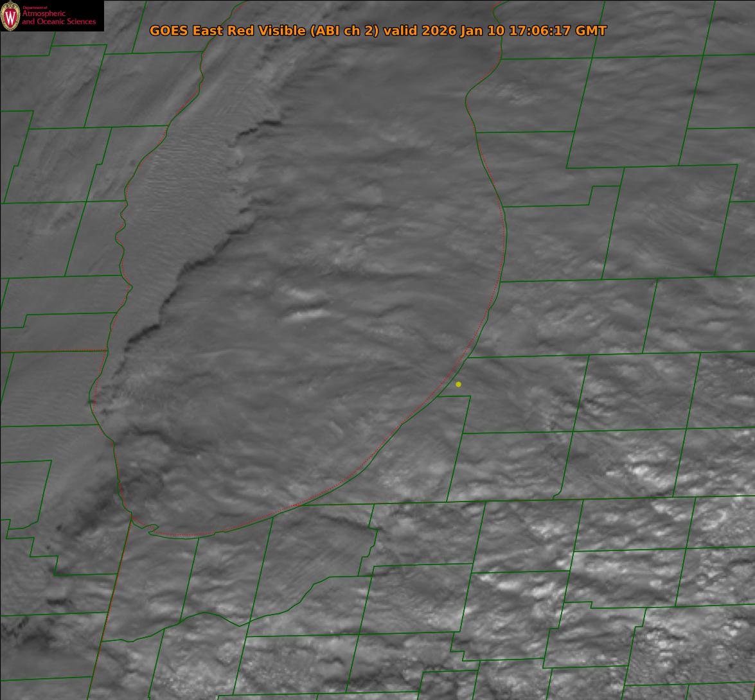Click the red dotted state border at left edge

(x=53, y=351)
